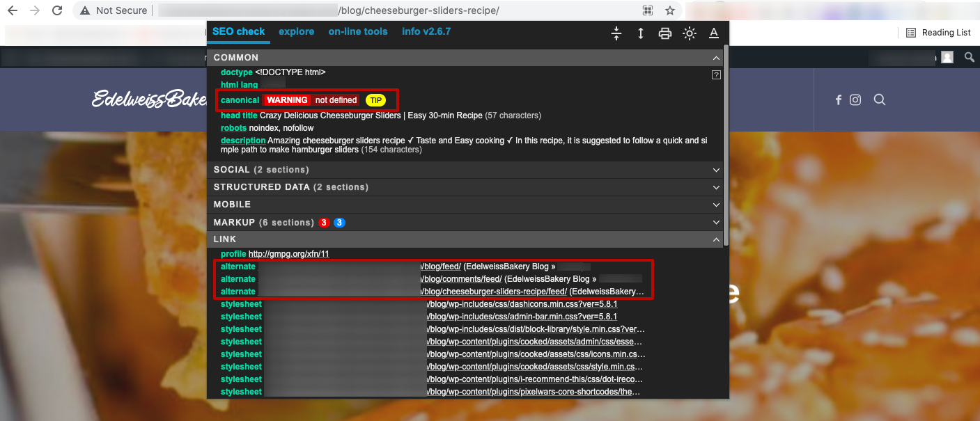Open the Facebook icon in site header

coord(839,100)
